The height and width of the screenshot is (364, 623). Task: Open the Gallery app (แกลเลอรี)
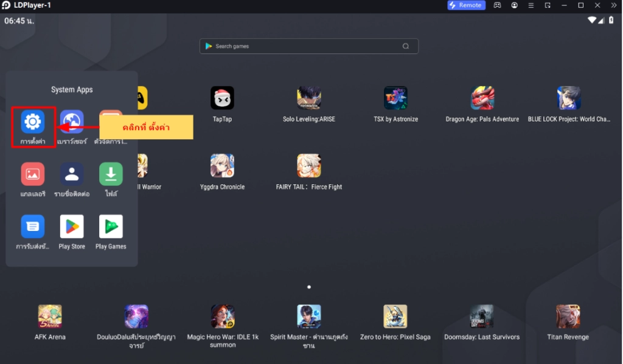click(x=33, y=174)
